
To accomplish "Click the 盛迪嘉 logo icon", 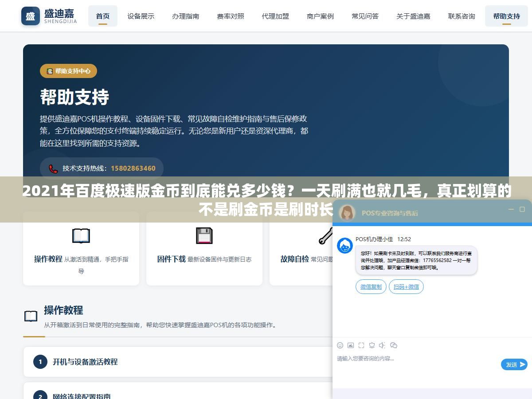I will coord(30,16).
